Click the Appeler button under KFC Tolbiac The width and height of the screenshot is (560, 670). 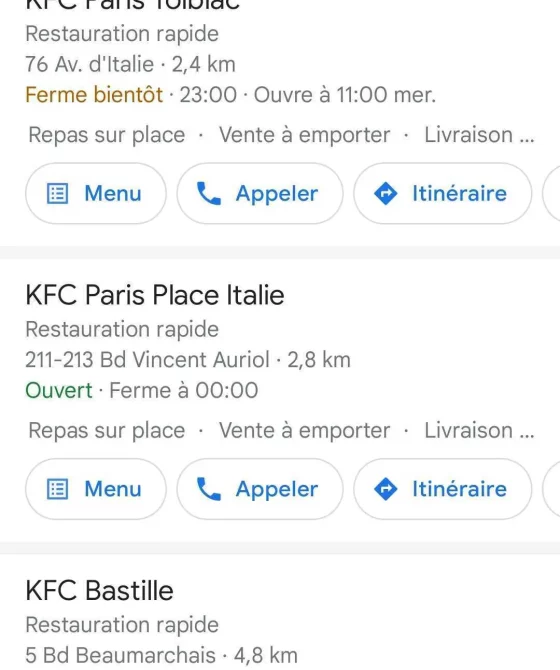pyautogui.click(x=260, y=194)
